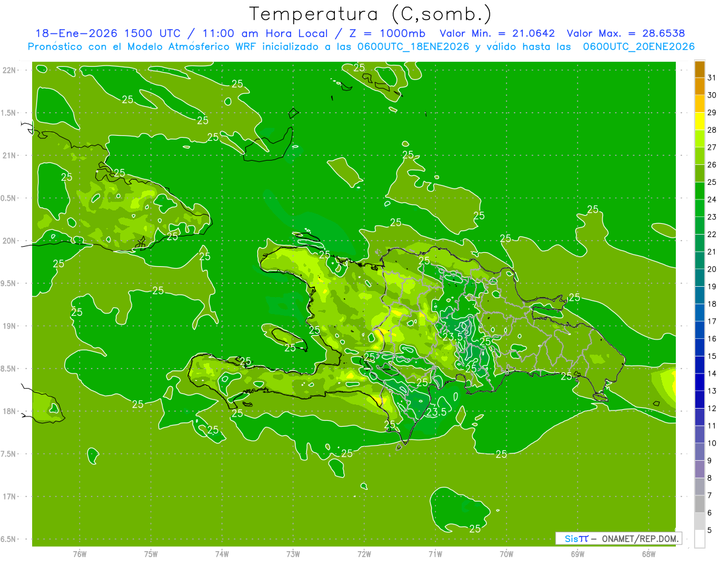Pick the dark blue swatch between 13 and 14
This screenshot has height=562, width=728.
pyautogui.click(x=699, y=382)
